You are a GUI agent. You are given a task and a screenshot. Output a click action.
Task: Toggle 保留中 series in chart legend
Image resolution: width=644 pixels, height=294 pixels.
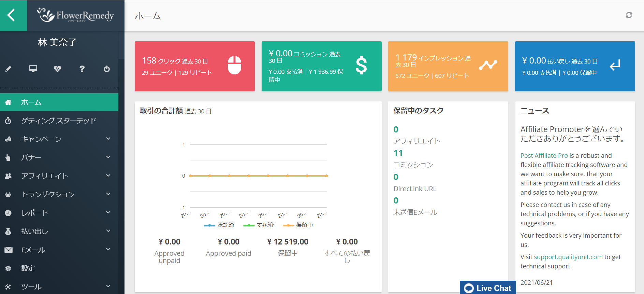point(298,225)
